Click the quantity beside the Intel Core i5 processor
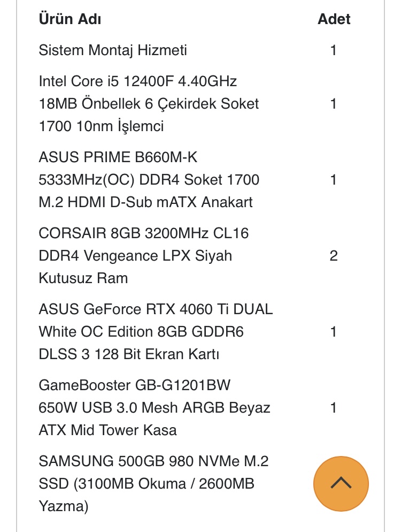The height and width of the screenshot is (532, 401). click(x=334, y=104)
